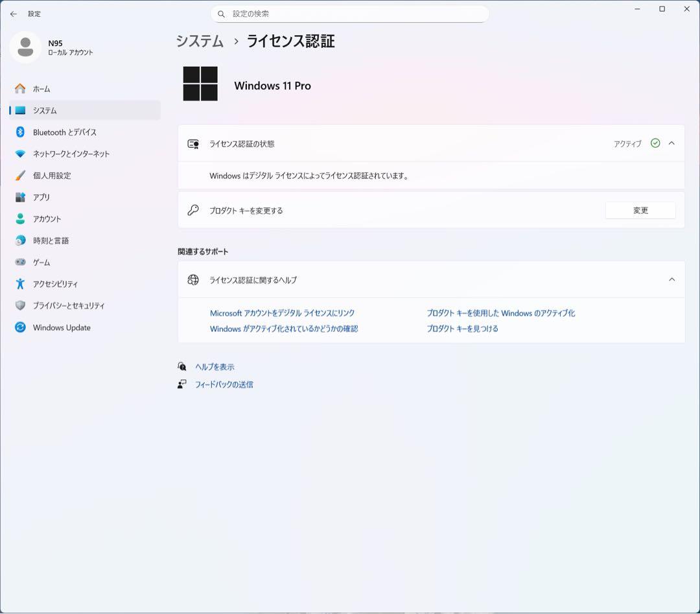Viewport: 700px width, 614px height.
Task: Select the アクセシビリティ sidebar icon
Action: point(19,284)
